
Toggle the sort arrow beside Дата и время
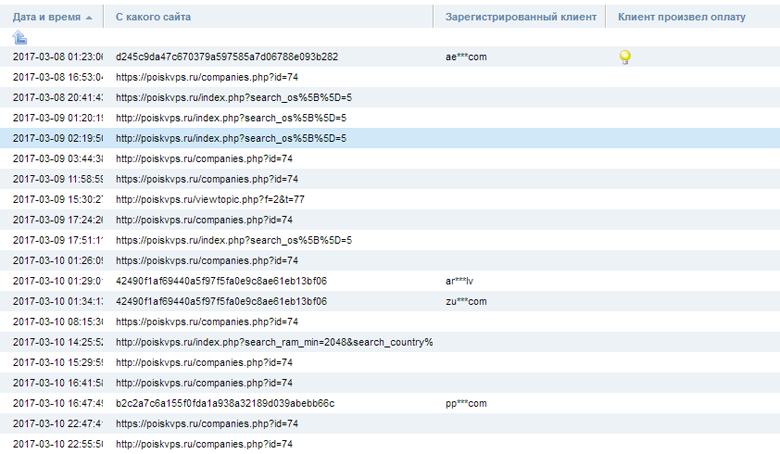click(89, 18)
